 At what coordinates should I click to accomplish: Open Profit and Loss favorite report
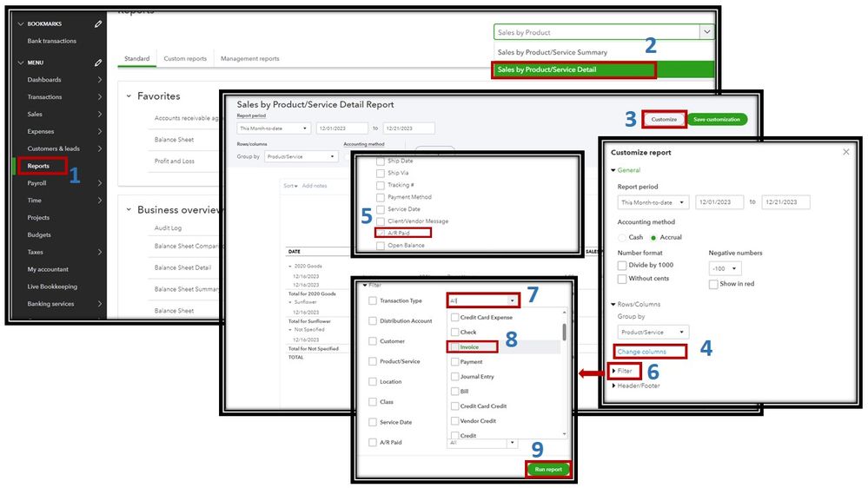pos(175,161)
